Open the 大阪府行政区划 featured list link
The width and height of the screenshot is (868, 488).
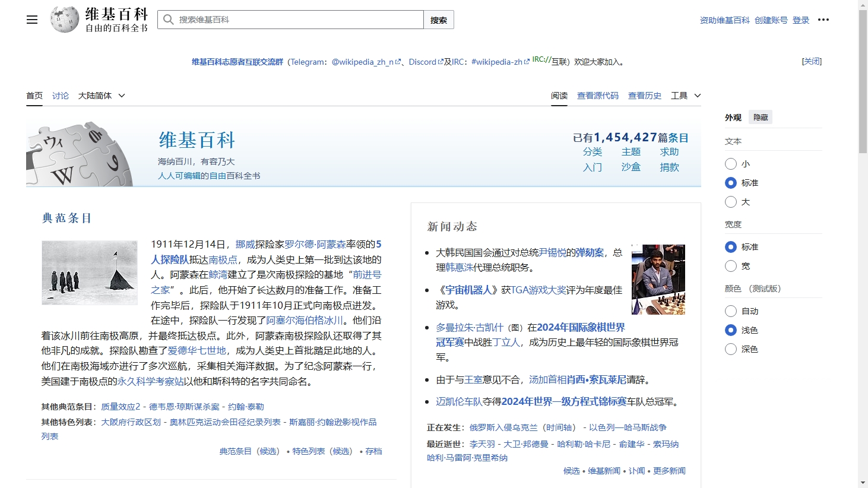tap(131, 422)
